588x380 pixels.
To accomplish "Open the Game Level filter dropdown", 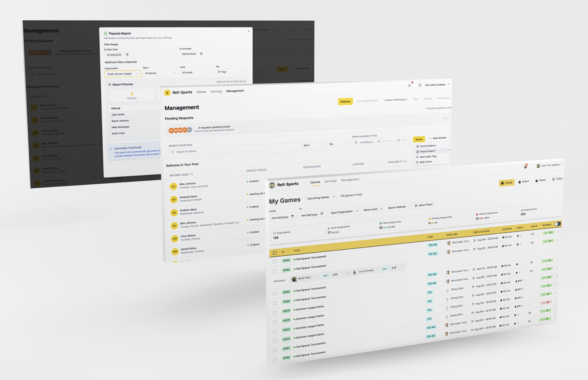I will pyautogui.click(x=372, y=209).
